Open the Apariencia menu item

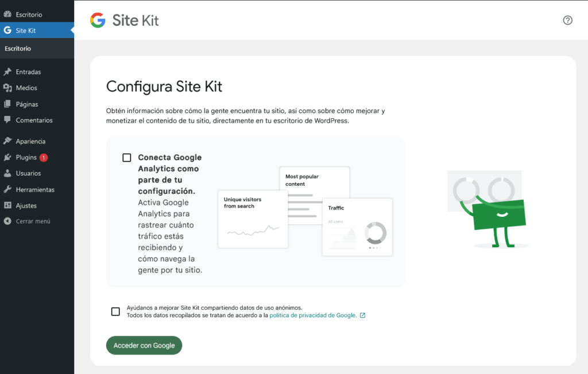click(37, 141)
